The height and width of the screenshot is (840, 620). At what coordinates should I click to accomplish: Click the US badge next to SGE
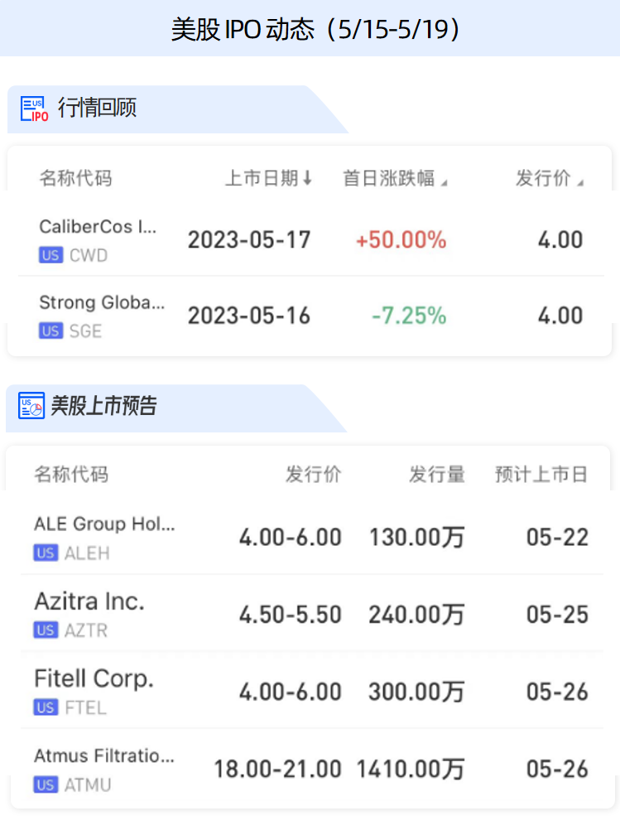[x=50, y=331]
